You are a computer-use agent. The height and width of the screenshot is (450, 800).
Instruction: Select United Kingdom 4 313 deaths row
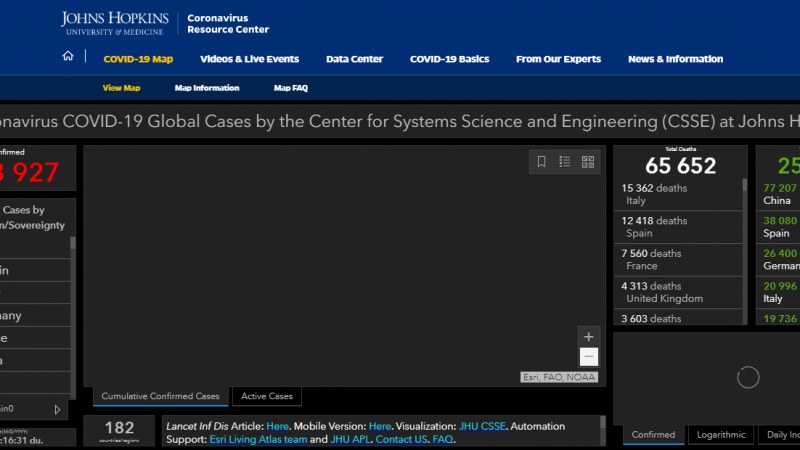pos(678,292)
